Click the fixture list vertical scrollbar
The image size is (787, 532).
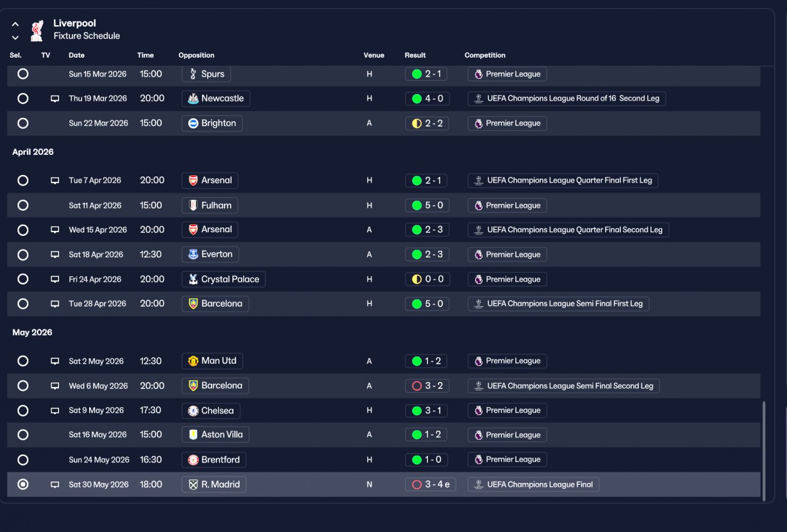point(764,450)
